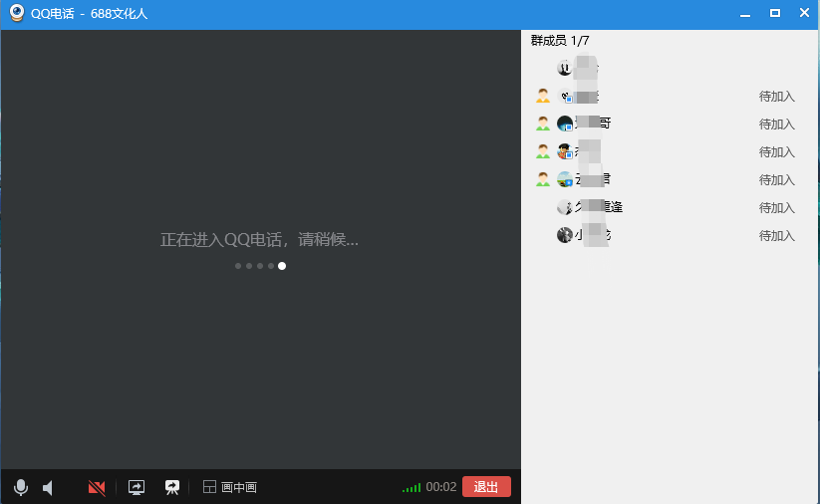
Task: Click member name ending with 逢
Action: point(599,207)
